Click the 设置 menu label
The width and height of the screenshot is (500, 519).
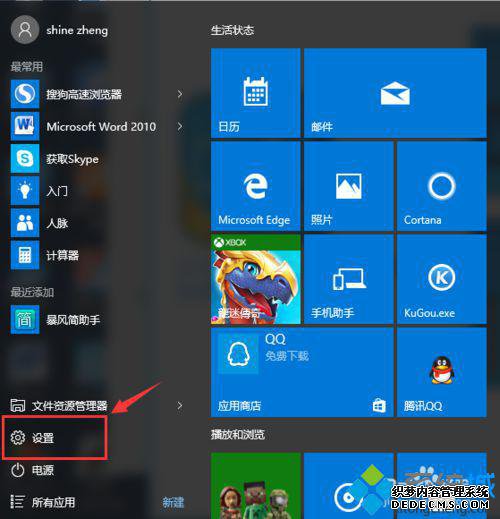[43, 438]
